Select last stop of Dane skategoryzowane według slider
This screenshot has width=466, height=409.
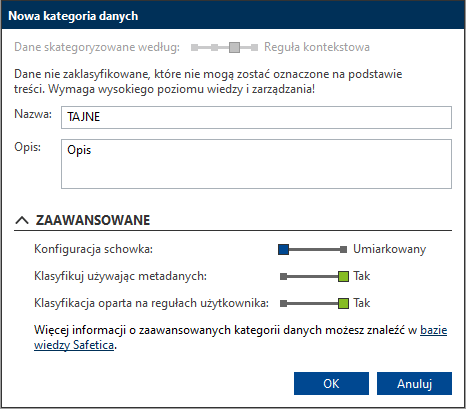pos(254,47)
